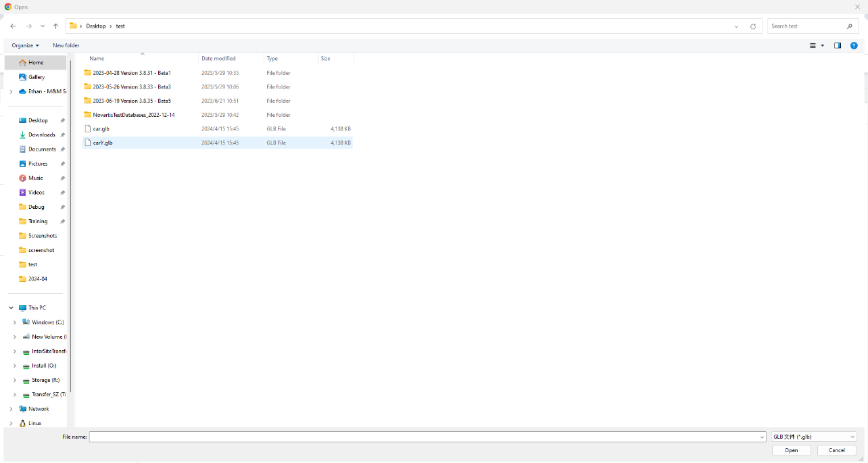The height and width of the screenshot is (463, 868).
Task: Click the File name input field
Action: pos(426,437)
